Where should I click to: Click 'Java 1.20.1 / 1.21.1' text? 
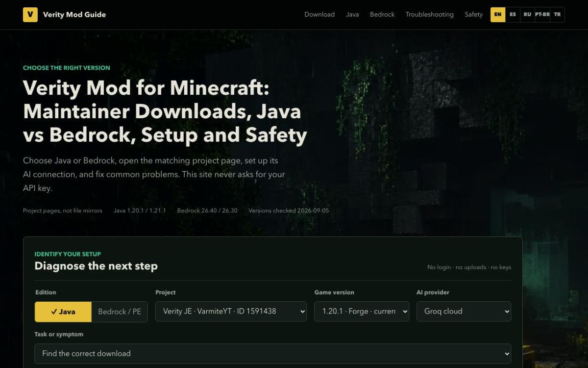[140, 210]
